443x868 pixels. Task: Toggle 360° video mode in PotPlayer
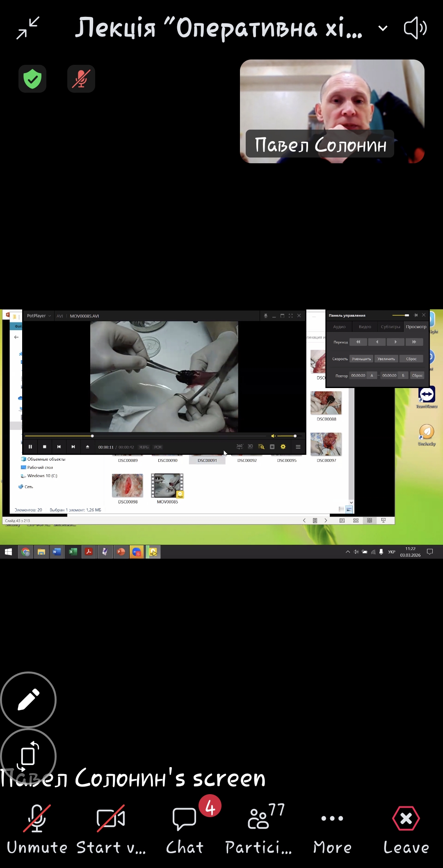tap(240, 446)
